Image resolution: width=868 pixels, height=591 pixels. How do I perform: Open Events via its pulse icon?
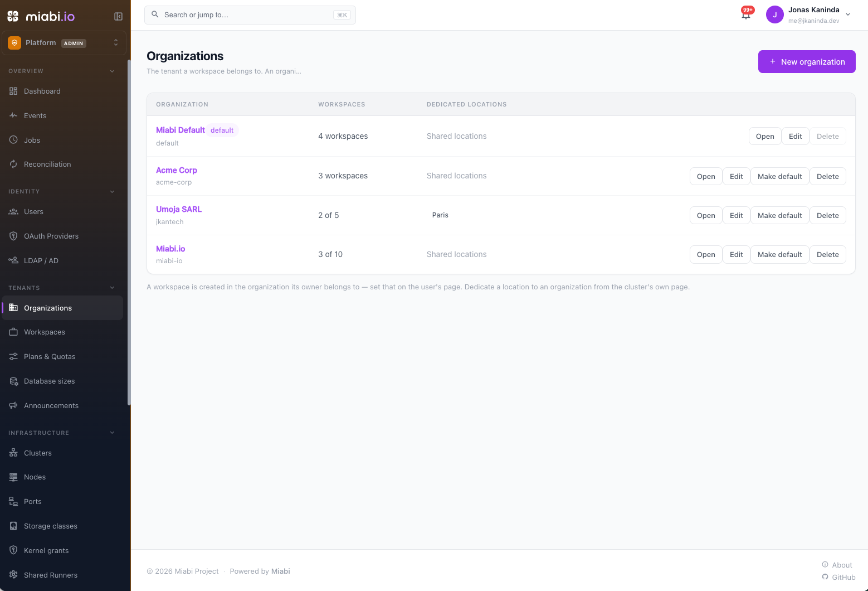(13, 115)
